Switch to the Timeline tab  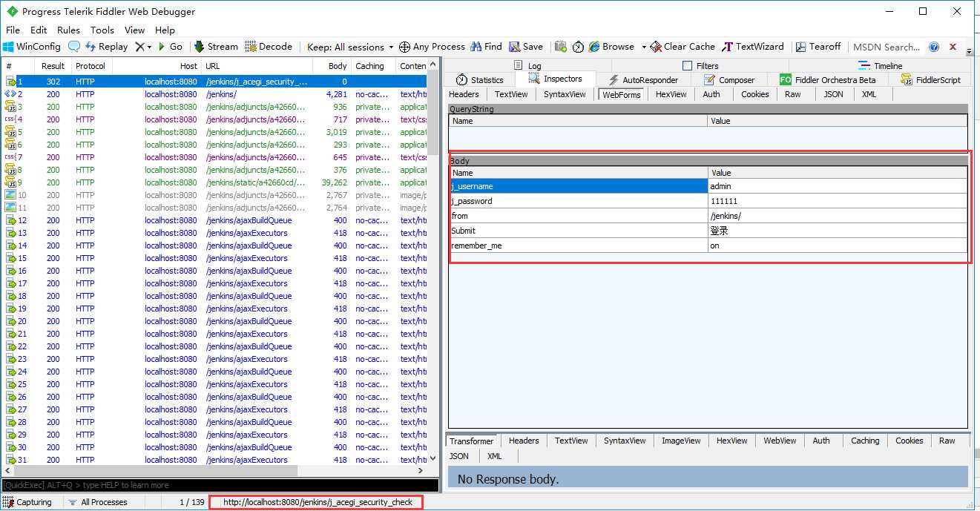click(880, 66)
